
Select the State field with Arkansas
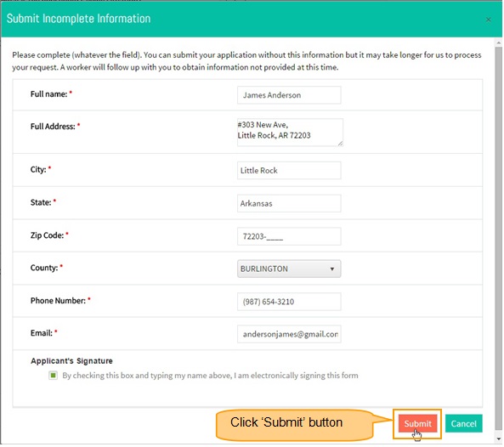(x=289, y=203)
